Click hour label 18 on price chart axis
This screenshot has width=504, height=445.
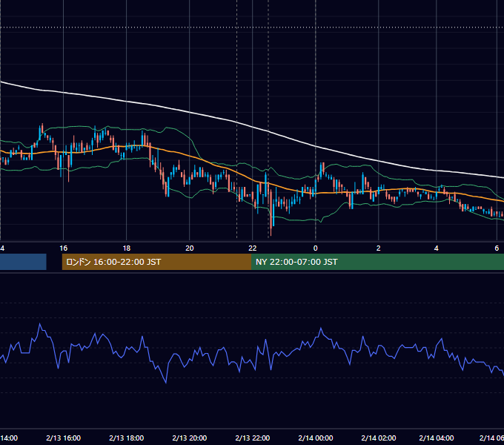126,248
